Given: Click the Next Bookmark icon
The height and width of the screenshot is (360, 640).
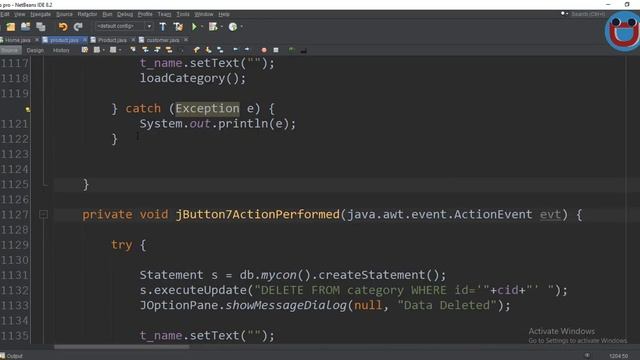Looking at the screenshot, I should click(x=208, y=50).
